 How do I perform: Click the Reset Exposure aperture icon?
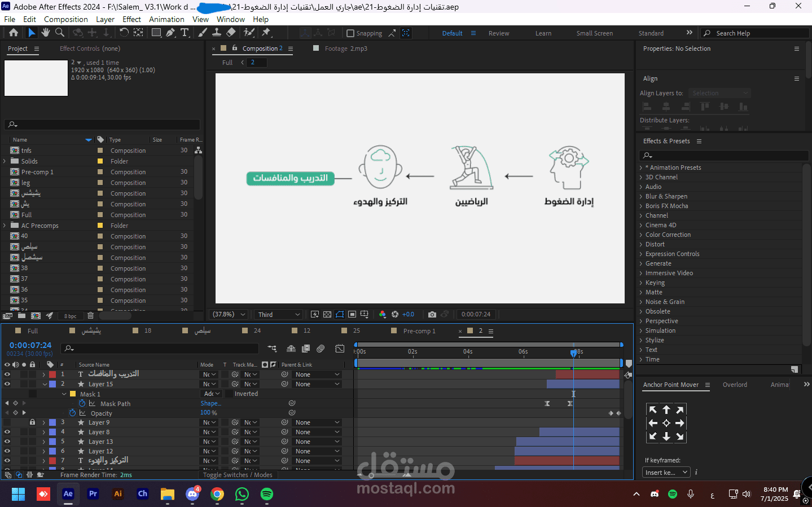click(395, 315)
